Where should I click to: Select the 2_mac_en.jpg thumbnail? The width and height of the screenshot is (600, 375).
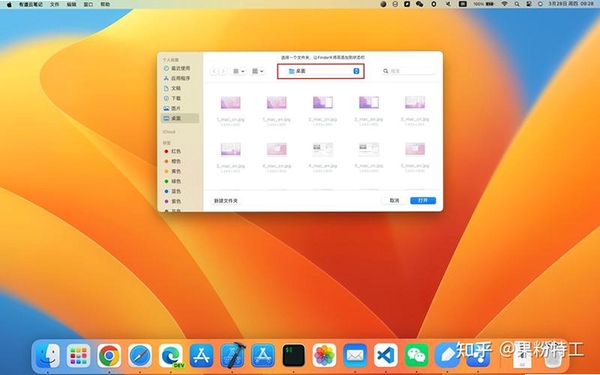coord(369,103)
